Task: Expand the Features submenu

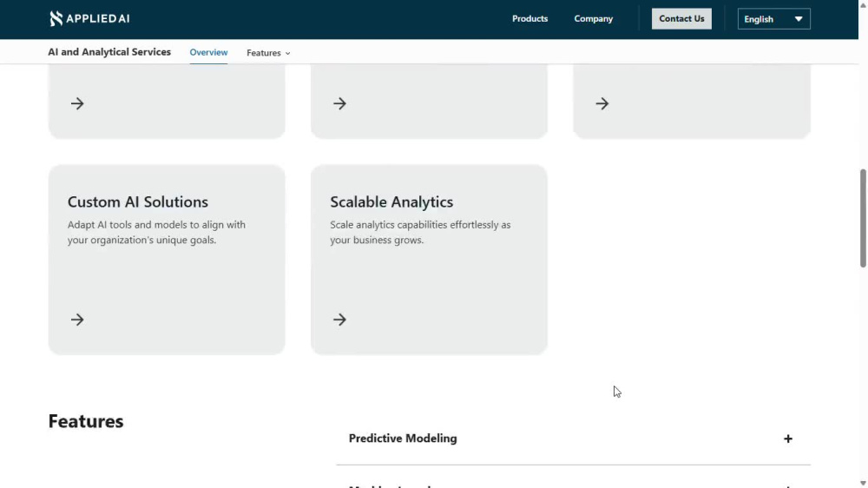Action: click(x=268, y=53)
